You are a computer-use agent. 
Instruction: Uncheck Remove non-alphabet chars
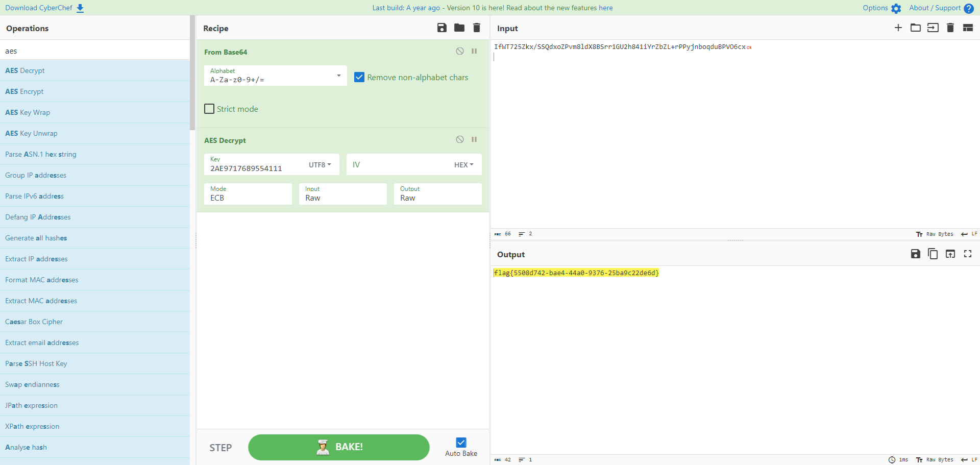359,78
